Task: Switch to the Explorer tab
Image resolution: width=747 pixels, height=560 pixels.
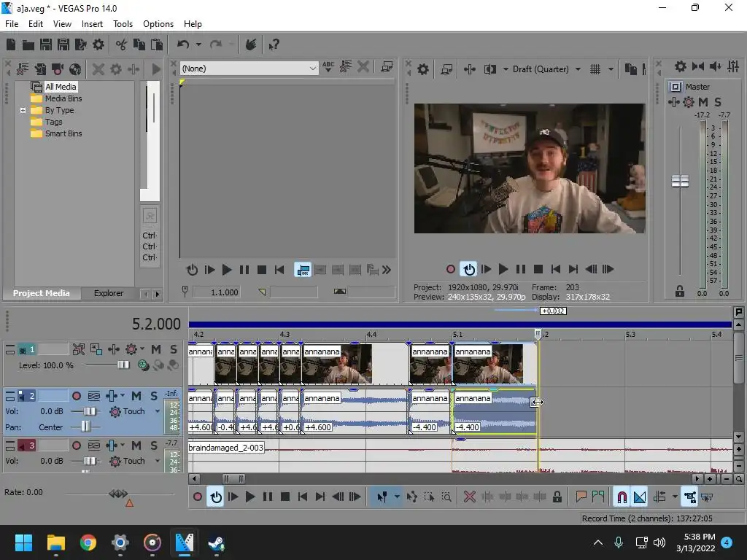Action: click(109, 293)
